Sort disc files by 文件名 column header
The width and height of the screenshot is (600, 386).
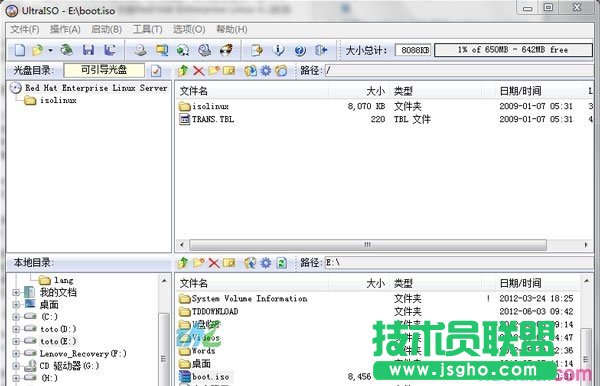click(x=252, y=91)
